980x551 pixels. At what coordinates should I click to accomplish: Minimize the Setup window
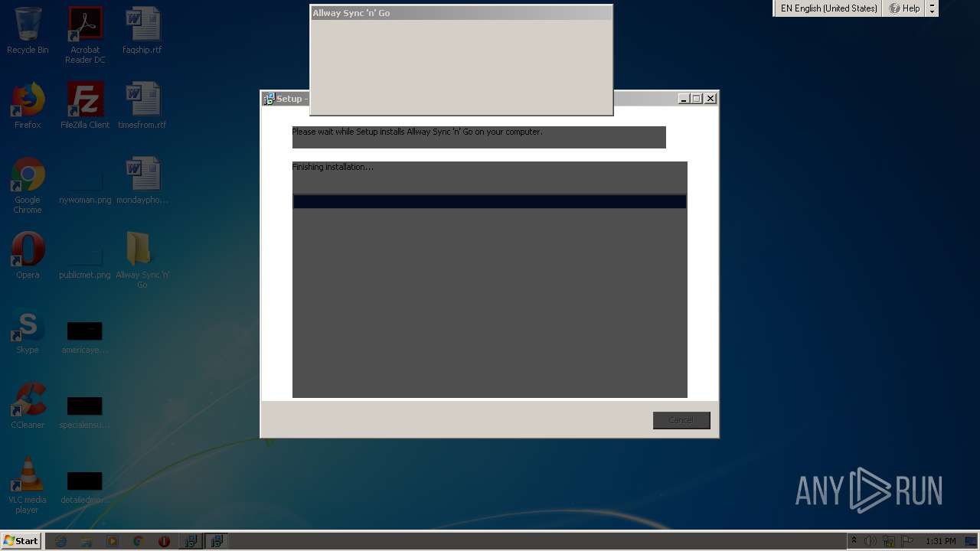(x=684, y=99)
